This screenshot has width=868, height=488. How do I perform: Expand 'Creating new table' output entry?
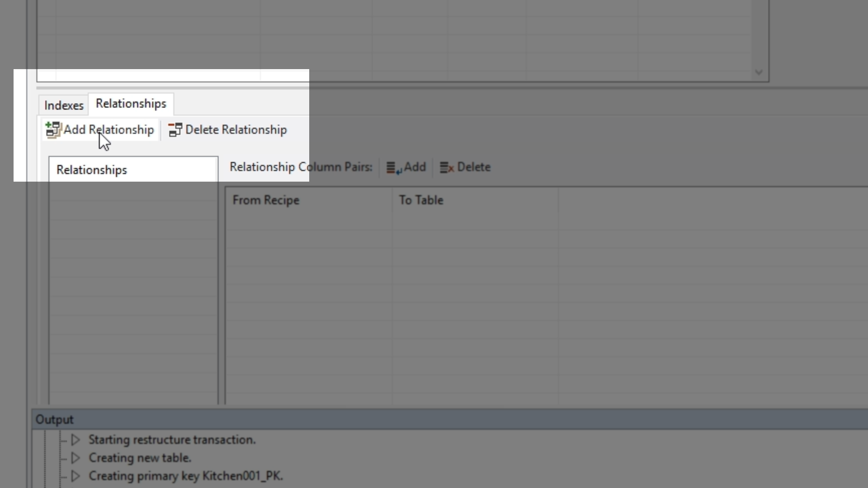pyautogui.click(x=75, y=458)
